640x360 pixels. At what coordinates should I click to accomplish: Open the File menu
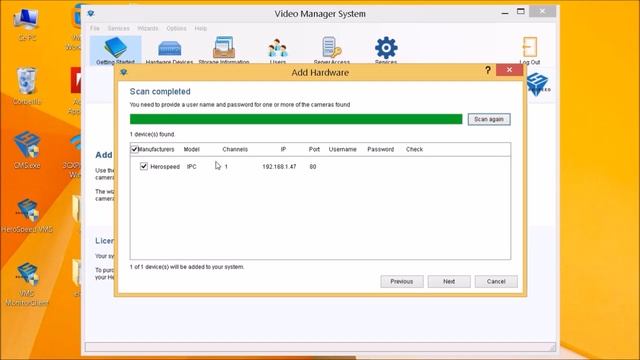(95, 28)
